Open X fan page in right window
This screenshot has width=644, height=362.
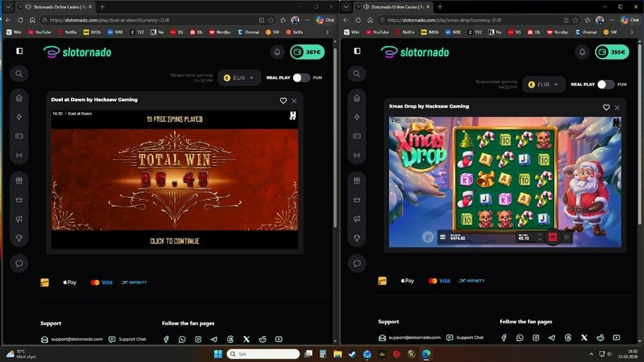tap(584, 338)
